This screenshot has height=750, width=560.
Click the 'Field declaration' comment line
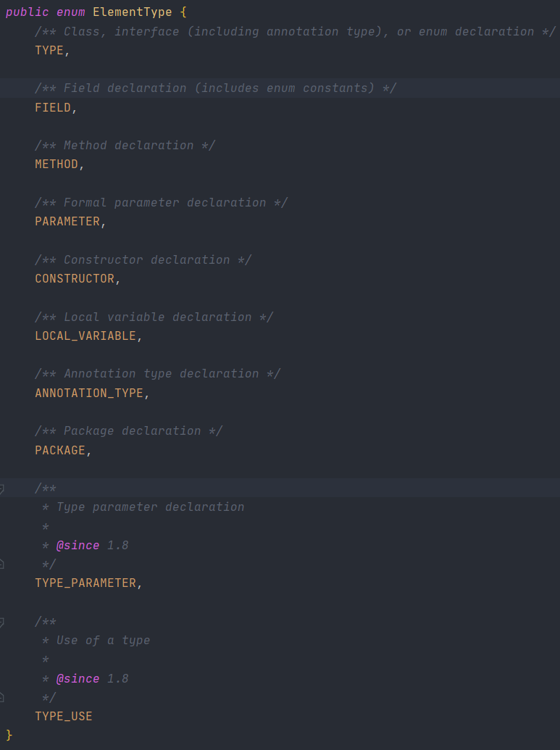(216, 88)
